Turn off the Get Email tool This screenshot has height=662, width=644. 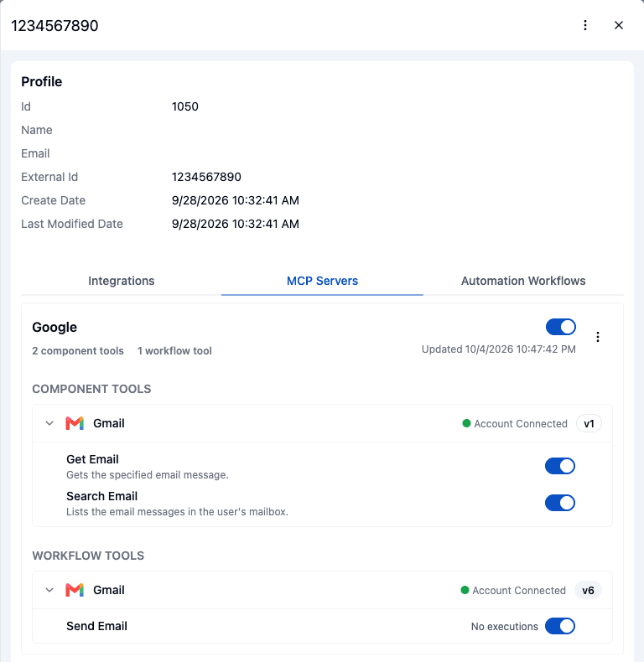560,466
